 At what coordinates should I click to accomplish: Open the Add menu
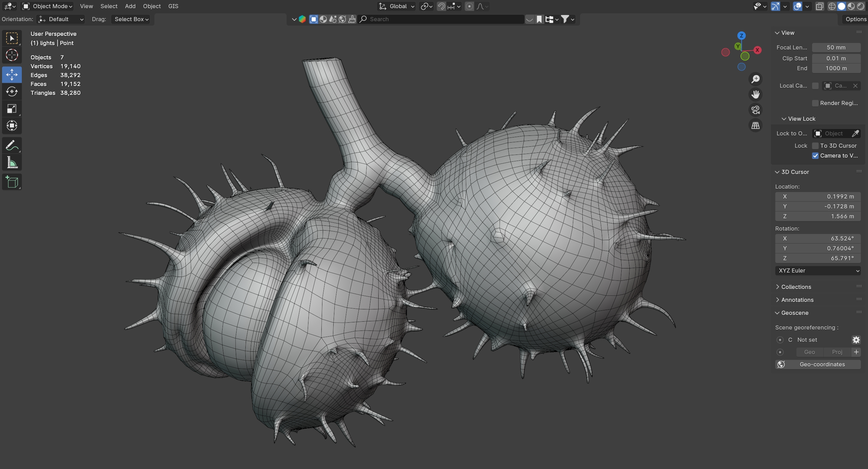(x=130, y=6)
